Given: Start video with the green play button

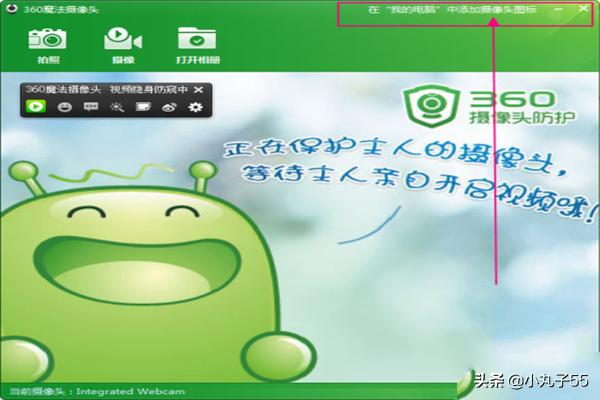Looking at the screenshot, I should [36, 106].
